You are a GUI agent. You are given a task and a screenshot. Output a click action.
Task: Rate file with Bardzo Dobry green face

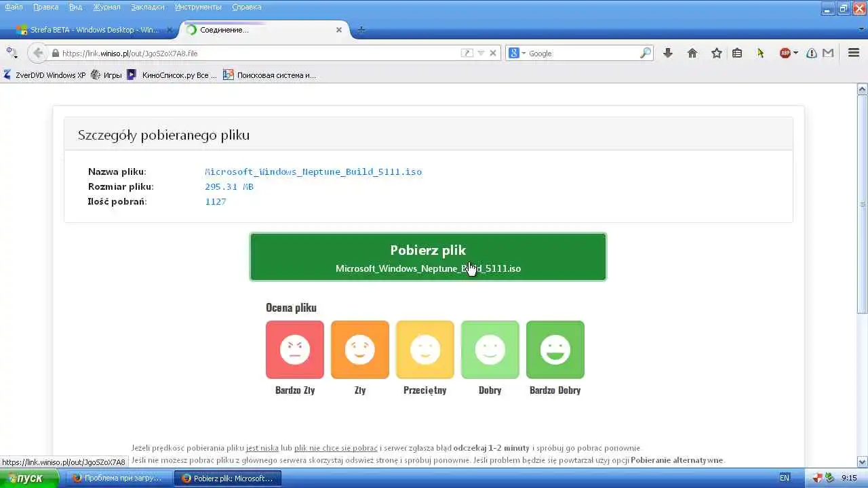(555, 350)
